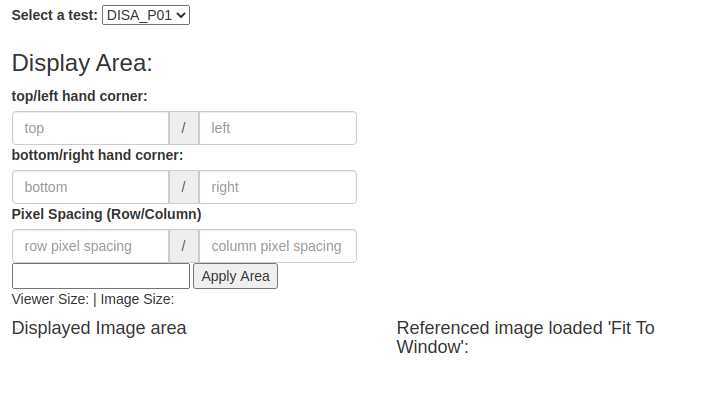Click the empty text box beside Apply Area
Viewport: 708px width, 399px height.
click(x=101, y=276)
